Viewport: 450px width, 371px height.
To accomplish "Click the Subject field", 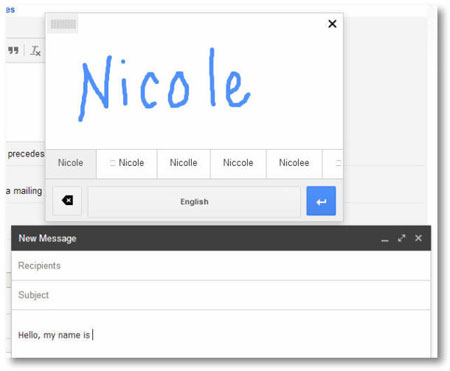I will pyautogui.click(x=221, y=295).
